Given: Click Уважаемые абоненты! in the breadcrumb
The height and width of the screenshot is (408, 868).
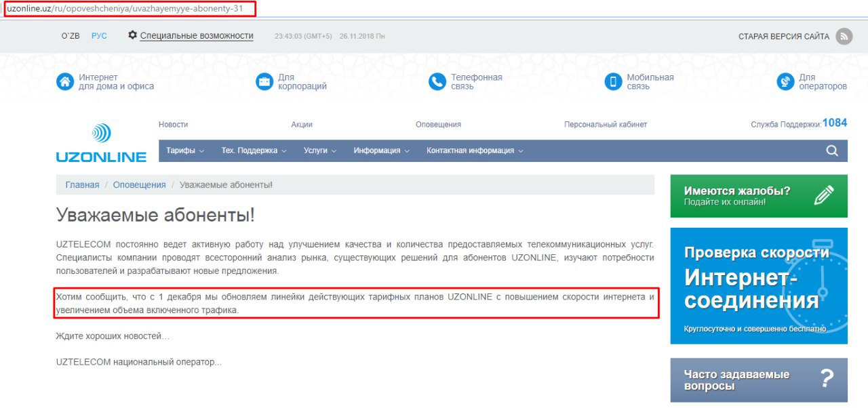Looking at the screenshot, I should (x=226, y=185).
